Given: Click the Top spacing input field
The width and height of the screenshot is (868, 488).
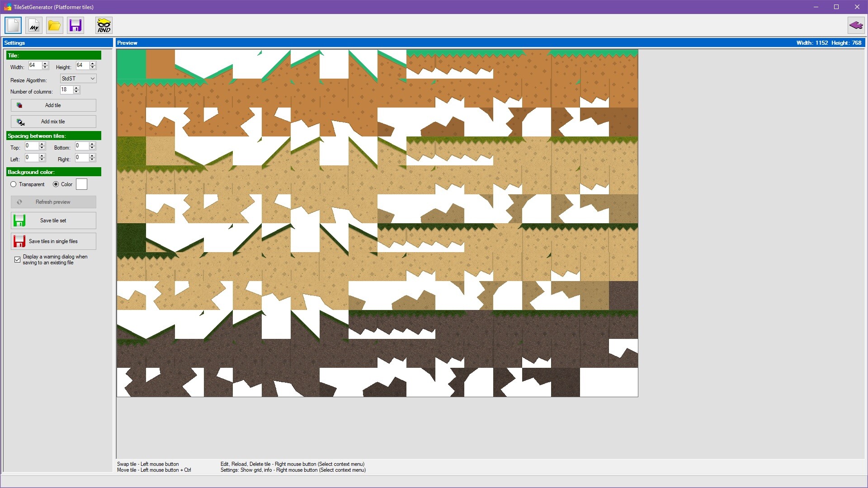Looking at the screenshot, I should (33, 146).
